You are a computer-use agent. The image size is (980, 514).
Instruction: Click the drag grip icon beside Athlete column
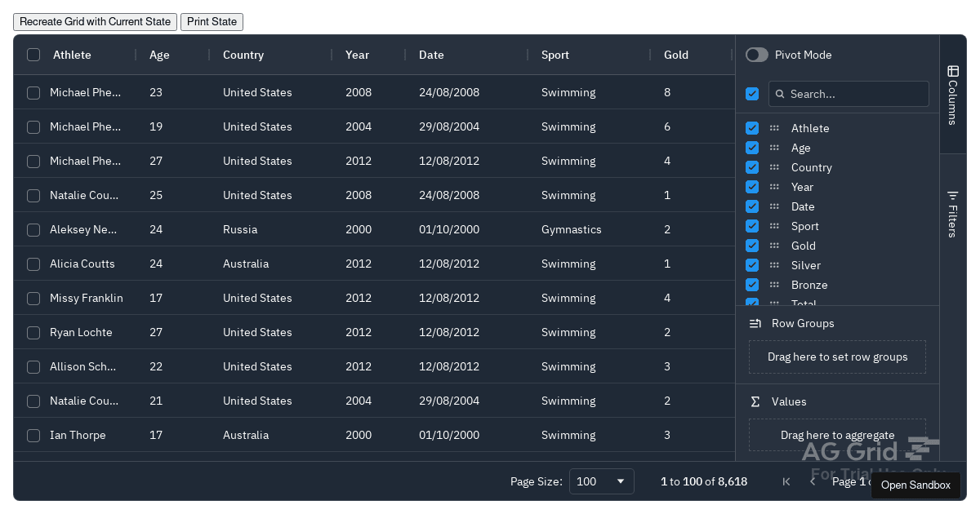(774, 128)
